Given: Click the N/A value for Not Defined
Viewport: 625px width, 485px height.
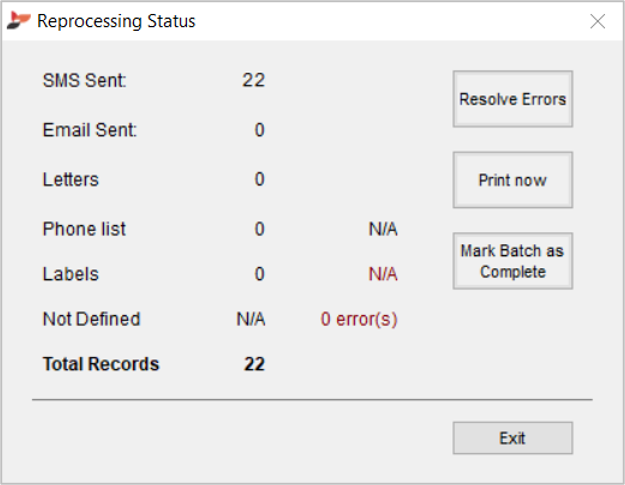Looking at the screenshot, I should (x=251, y=319).
